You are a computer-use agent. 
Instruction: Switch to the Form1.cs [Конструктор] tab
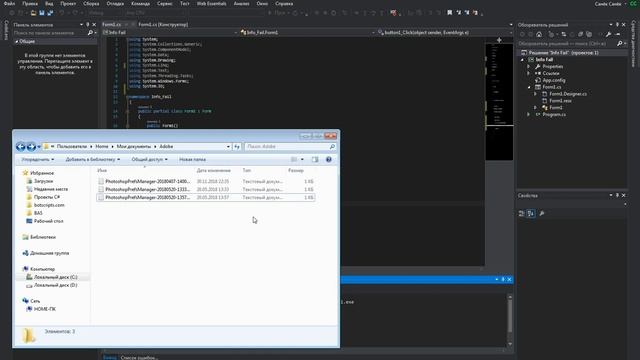pyautogui.click(x=163, y=24)
